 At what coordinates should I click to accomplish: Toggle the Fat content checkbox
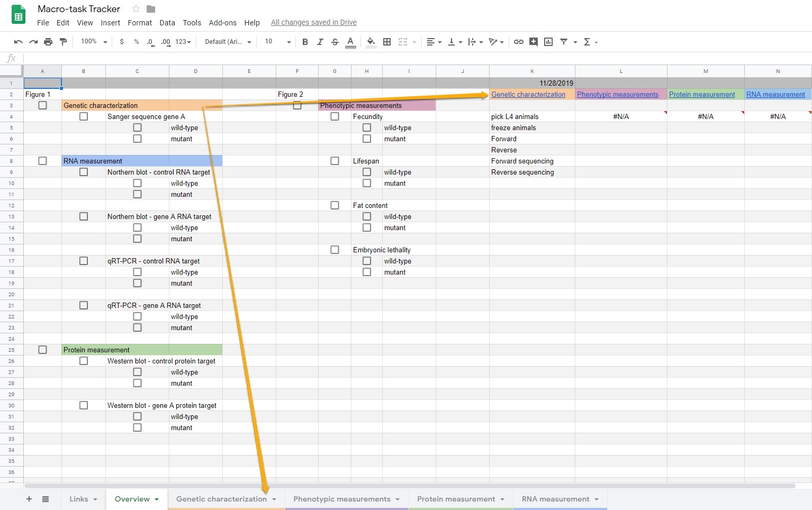[335, 205]
